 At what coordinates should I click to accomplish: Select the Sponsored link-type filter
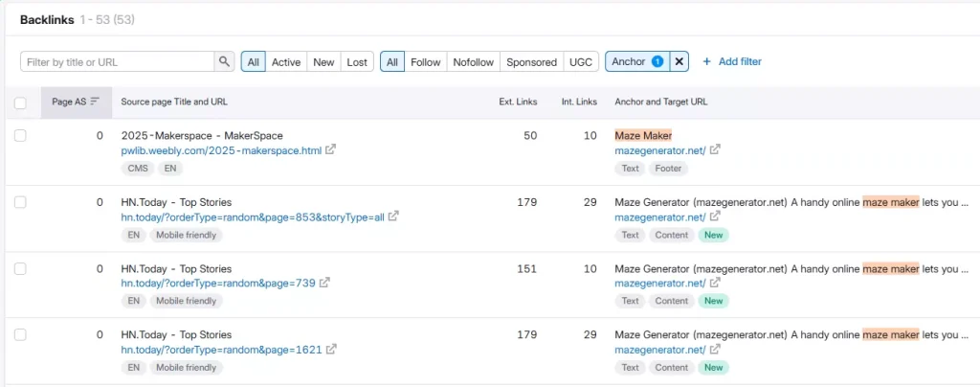531,62
